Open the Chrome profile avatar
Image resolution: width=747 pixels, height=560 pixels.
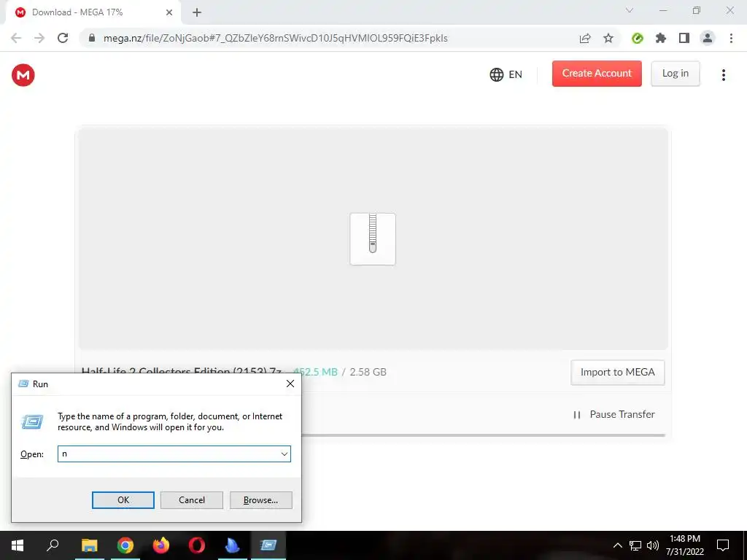click(708, 38)
